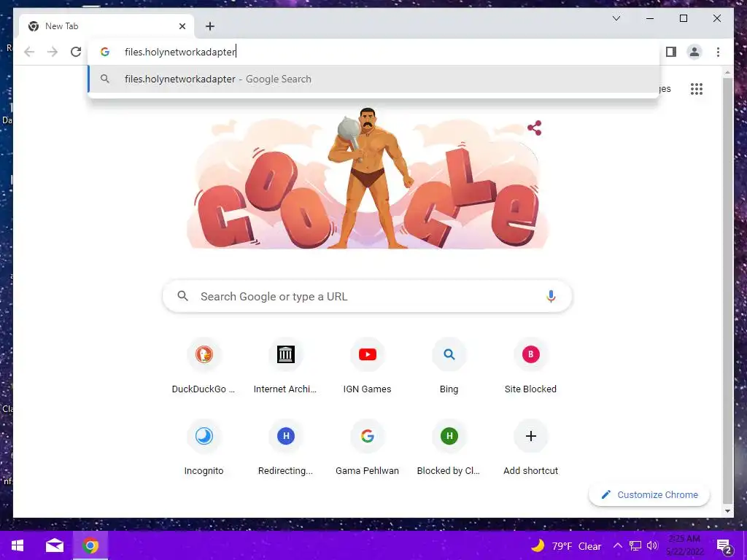Screen dimensions: 747x560
Task: Open the side panel icon
Action: [671, 52]
